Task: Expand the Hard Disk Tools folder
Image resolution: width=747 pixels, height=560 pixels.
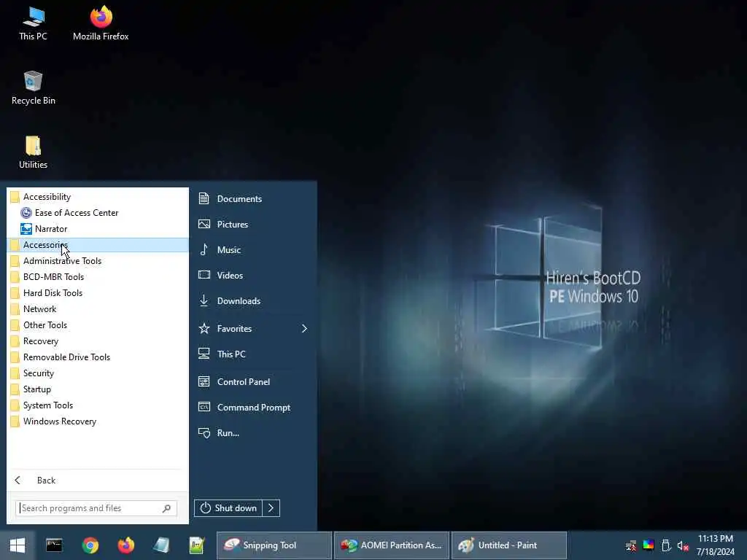Action: coord(98,293)
